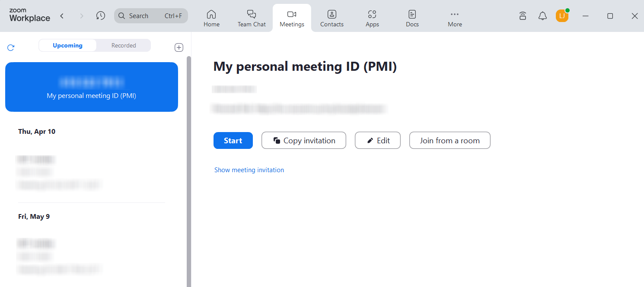Edit the personal meeting settings
This screenshot has height=287, width=644.
(x=378, y=141)
